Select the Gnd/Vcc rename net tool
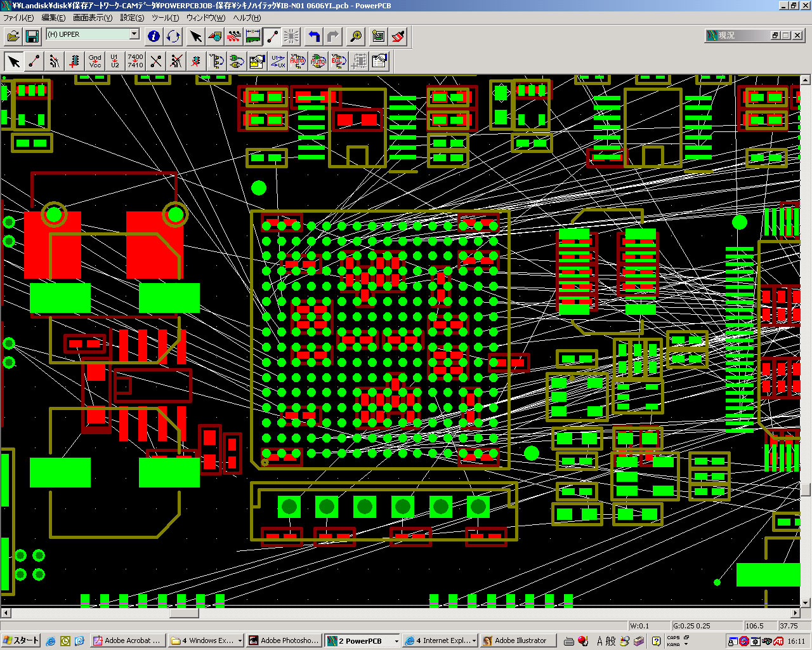This screenshot has height=650, width=812. coord(95,61)
